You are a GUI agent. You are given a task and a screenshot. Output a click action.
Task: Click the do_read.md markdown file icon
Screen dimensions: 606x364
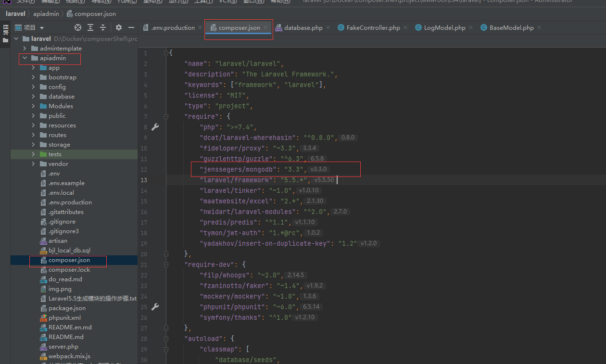coord(43,279)
